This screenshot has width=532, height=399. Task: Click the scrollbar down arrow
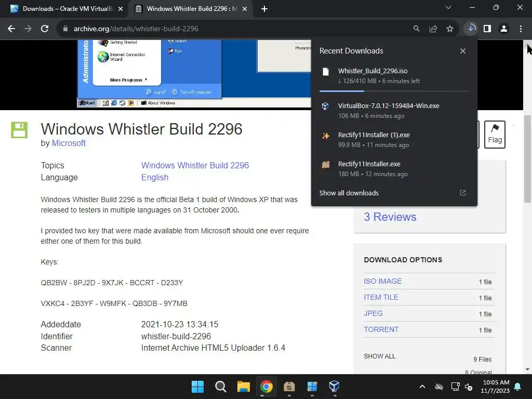tap(528, 369)
